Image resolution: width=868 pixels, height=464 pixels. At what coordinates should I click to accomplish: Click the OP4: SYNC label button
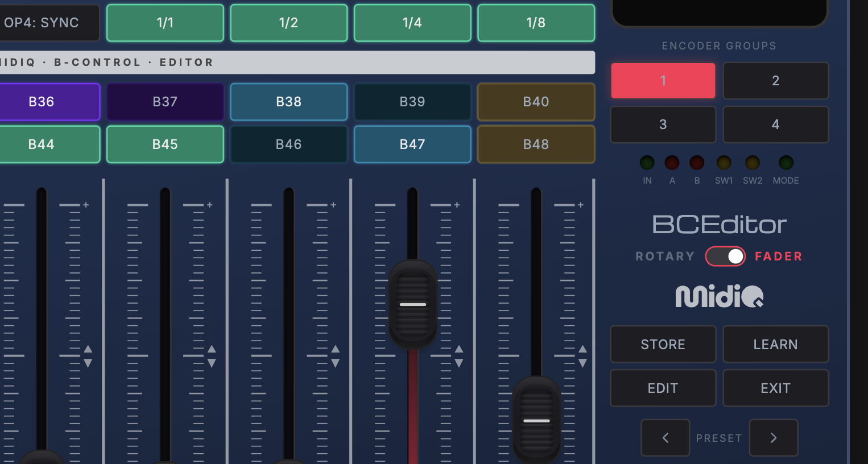(49, 23)
